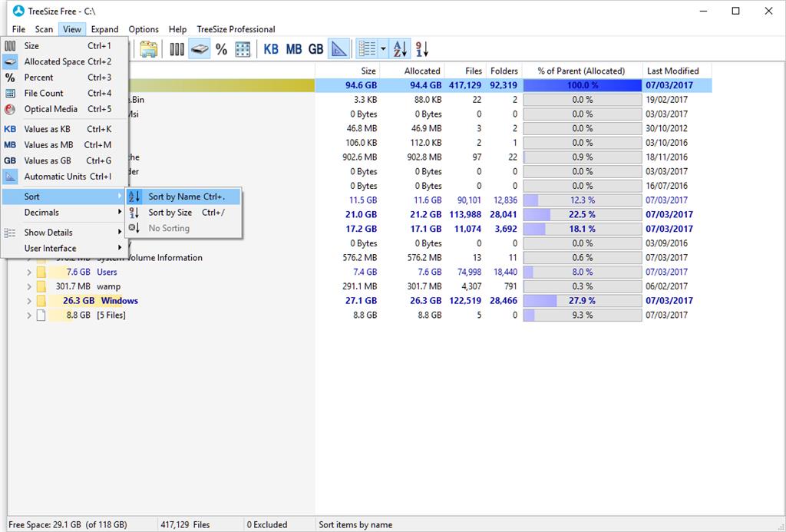This screenshot has height=532, width=786.
Task: Sort by the Folders column header
Action: [x=504, y=71]
